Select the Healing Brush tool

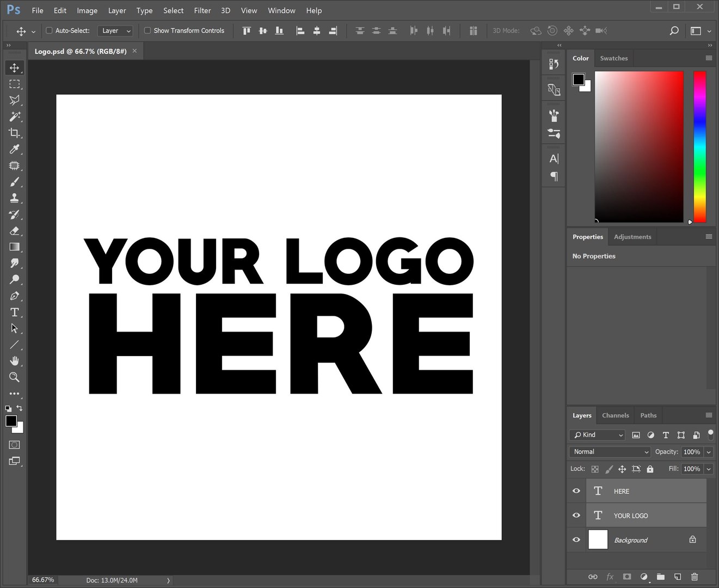click(14, 166)
